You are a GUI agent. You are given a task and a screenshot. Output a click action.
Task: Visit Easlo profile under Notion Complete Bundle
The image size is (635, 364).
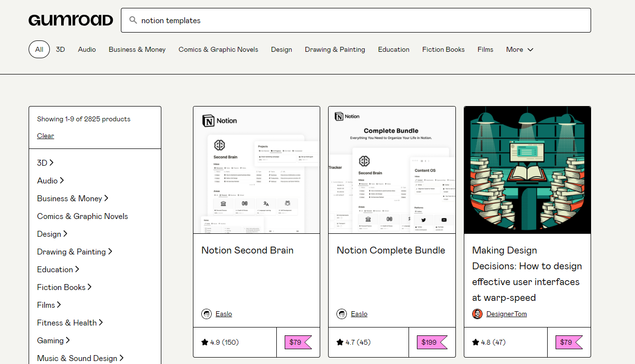[359, 314]
